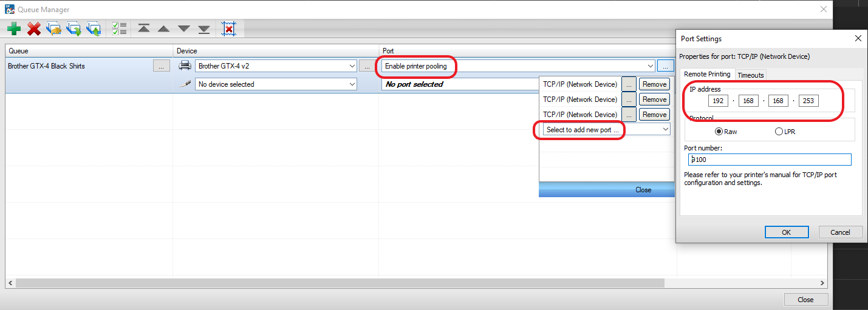Select the Raw protocol radio button
Screen dimensions: 868x310
[x=719, y=132]
